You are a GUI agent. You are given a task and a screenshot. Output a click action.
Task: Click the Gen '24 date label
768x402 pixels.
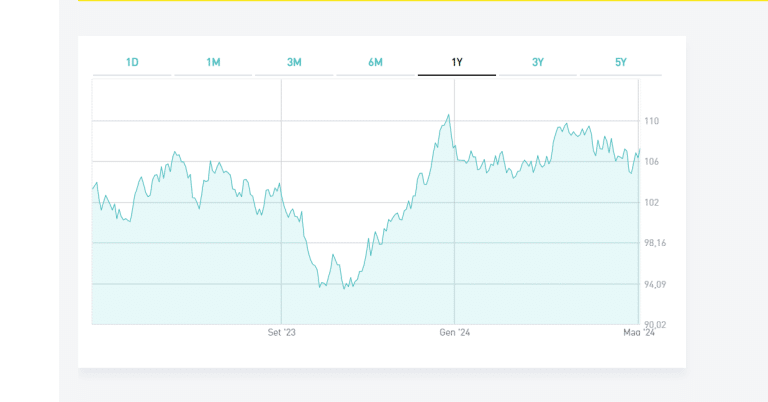(x=455, y=333)
